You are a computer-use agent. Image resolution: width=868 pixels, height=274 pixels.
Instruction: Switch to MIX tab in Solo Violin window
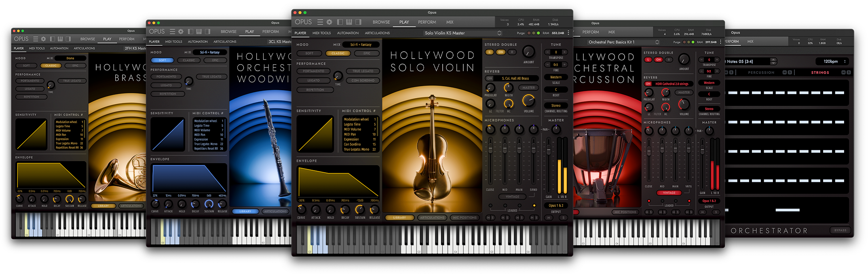pos(450,22)
